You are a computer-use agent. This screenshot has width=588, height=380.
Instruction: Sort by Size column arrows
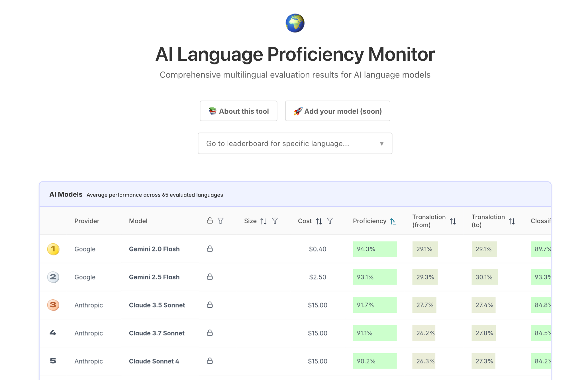click(x=264, y=221)
